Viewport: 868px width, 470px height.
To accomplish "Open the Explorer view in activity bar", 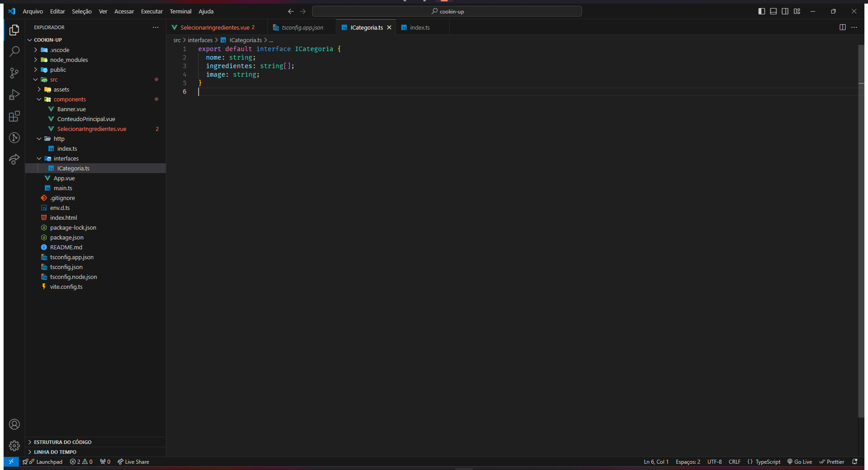I will click(x=14, y=30).
